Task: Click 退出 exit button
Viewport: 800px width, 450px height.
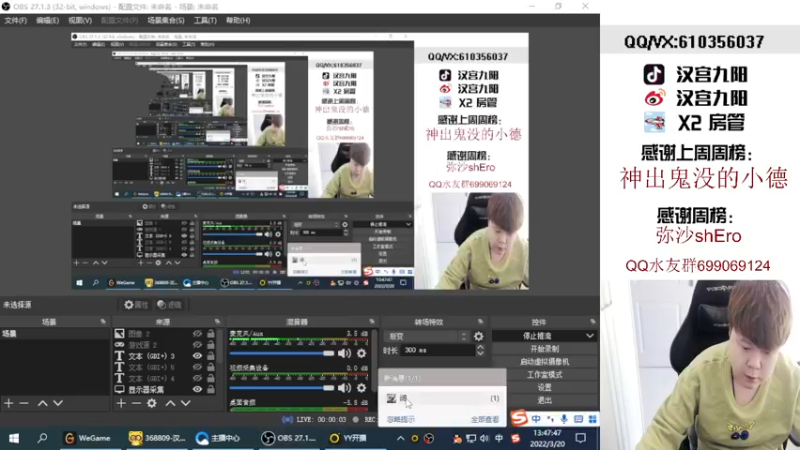Action: (544, 400)
